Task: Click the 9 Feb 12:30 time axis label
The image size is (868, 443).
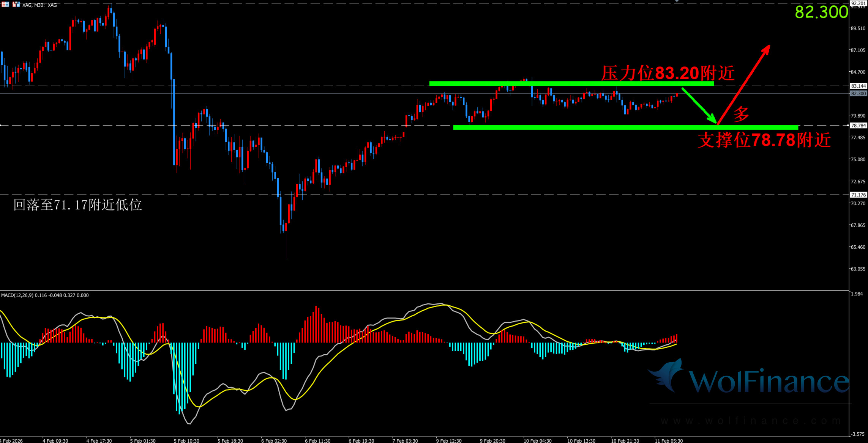Action: tap(448, 440)
